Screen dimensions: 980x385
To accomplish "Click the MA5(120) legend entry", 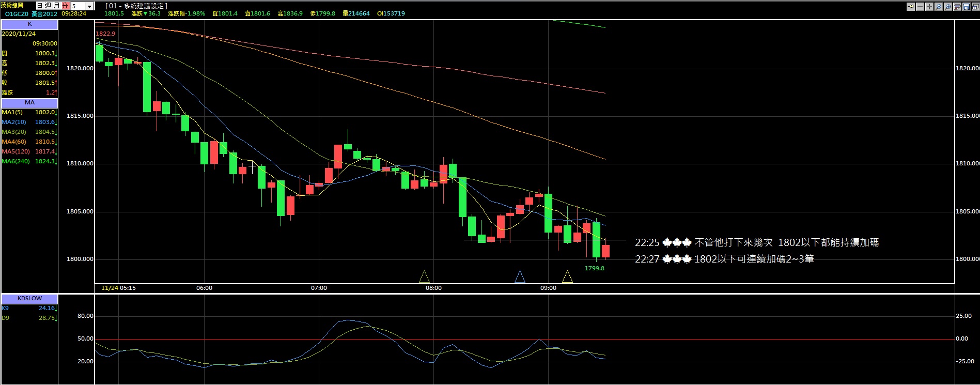I will (x=29, y=151).
